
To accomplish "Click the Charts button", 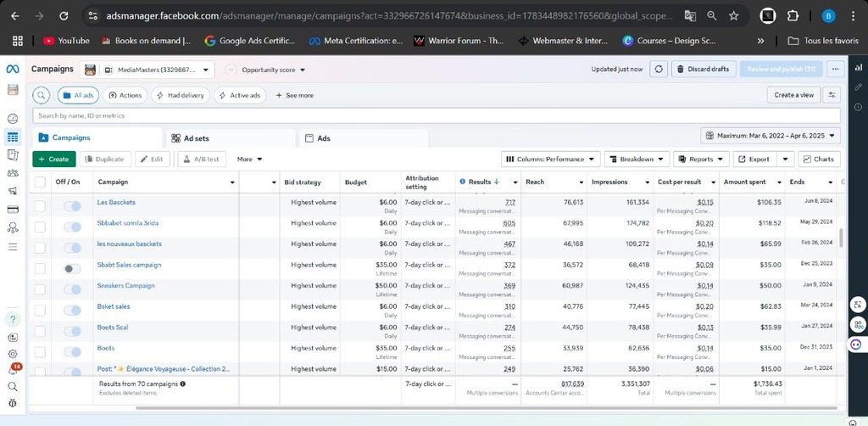I will 820,159.
